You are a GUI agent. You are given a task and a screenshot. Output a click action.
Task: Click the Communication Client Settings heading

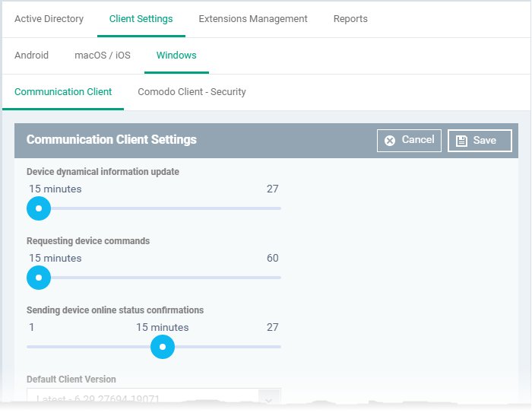pos(112,140)
